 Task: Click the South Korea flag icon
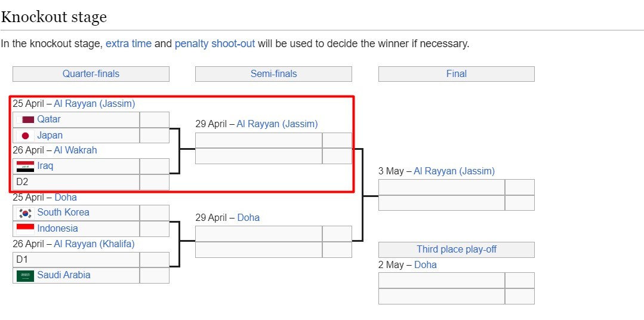pyautogui.click(x=25, y=213)
